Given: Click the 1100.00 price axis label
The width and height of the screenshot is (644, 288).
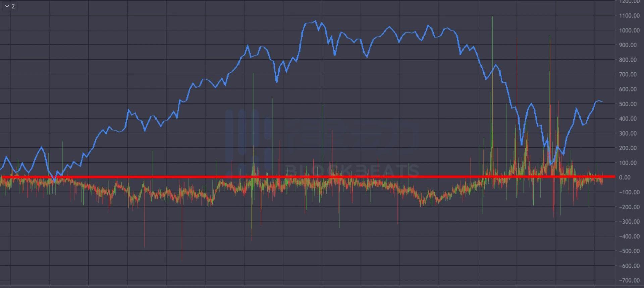Looking at the screenshot, I should (x=629, y=16).
